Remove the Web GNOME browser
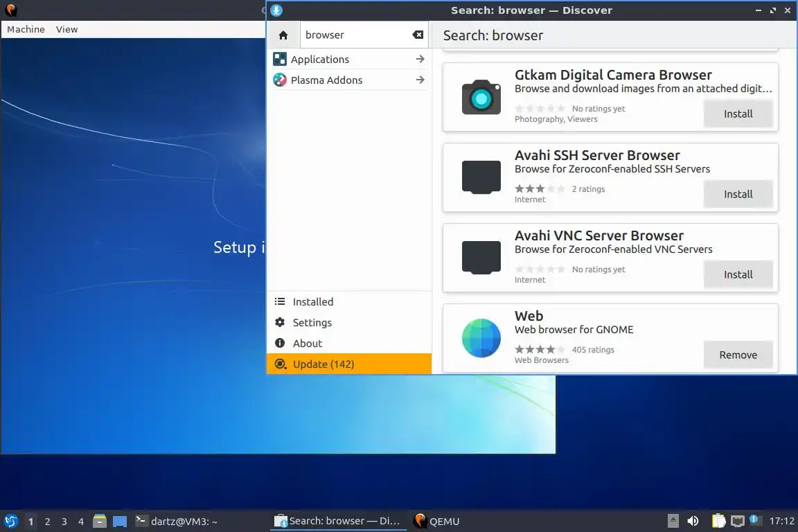Viewport: 798px width, 532px height. (738, 355)
